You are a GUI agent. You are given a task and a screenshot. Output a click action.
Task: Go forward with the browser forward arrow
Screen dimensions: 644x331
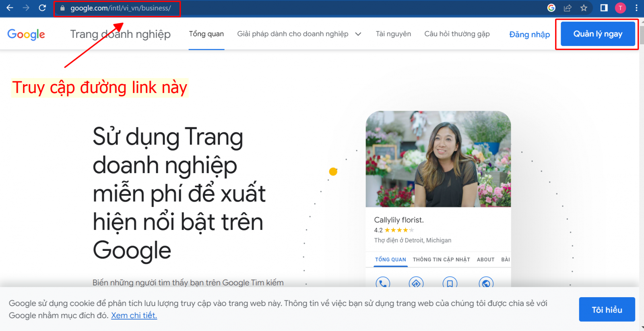click(x=26, y=8)
